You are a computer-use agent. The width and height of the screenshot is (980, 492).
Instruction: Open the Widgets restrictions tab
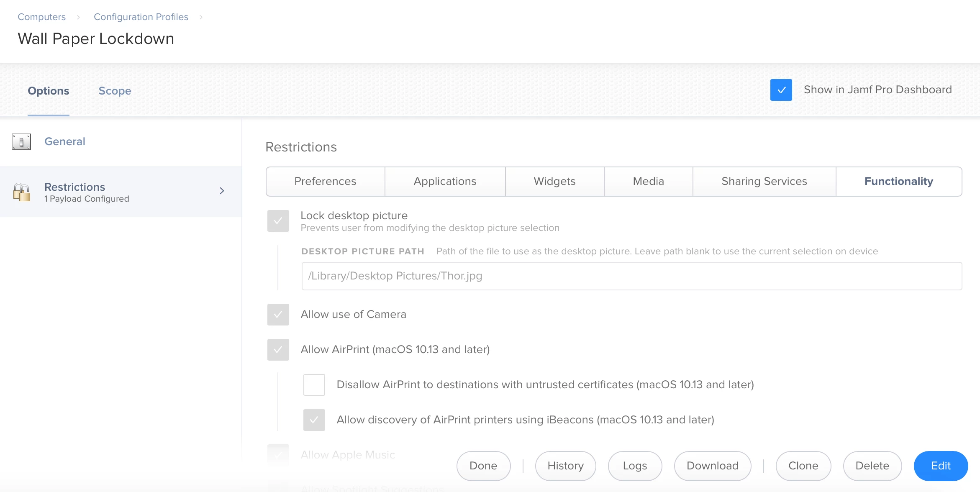point(554,182)
